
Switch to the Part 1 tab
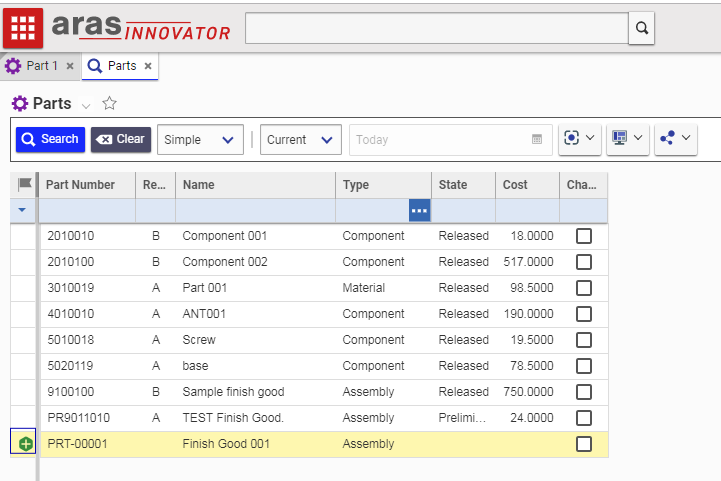[x=36, y=66]
